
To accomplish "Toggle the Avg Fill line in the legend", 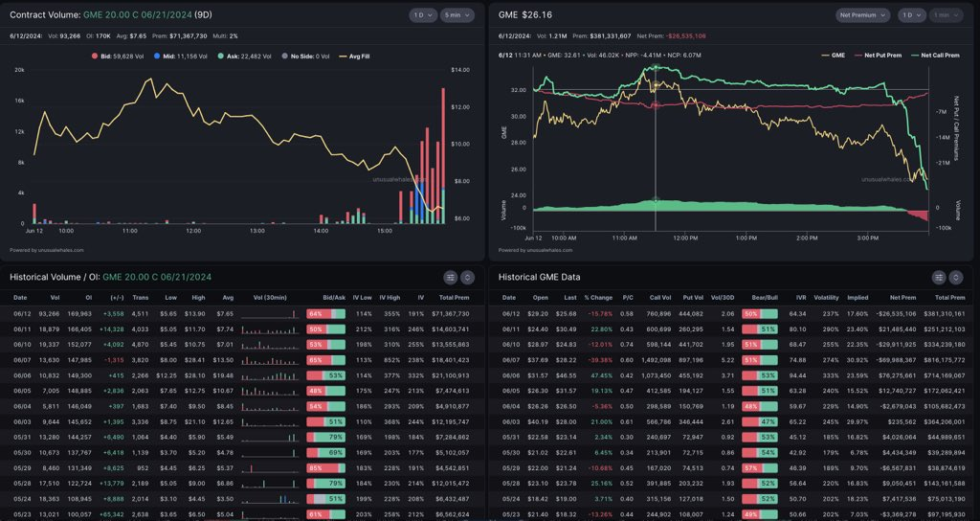I will pyautogui.click(x=354, y=57).
